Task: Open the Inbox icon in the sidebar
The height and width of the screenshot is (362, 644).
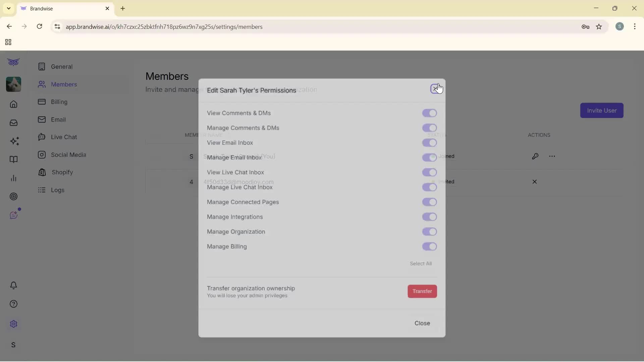Action: click(x=13, y=123)
